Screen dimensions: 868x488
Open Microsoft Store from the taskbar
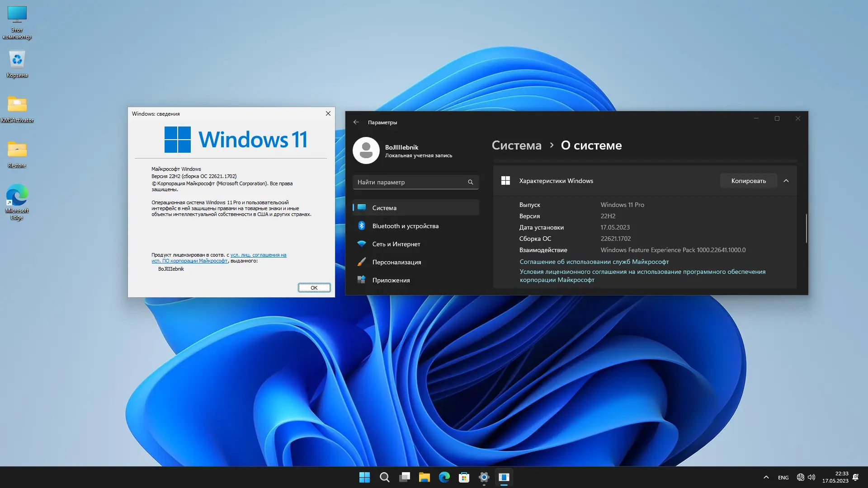(x=464, y=477)
